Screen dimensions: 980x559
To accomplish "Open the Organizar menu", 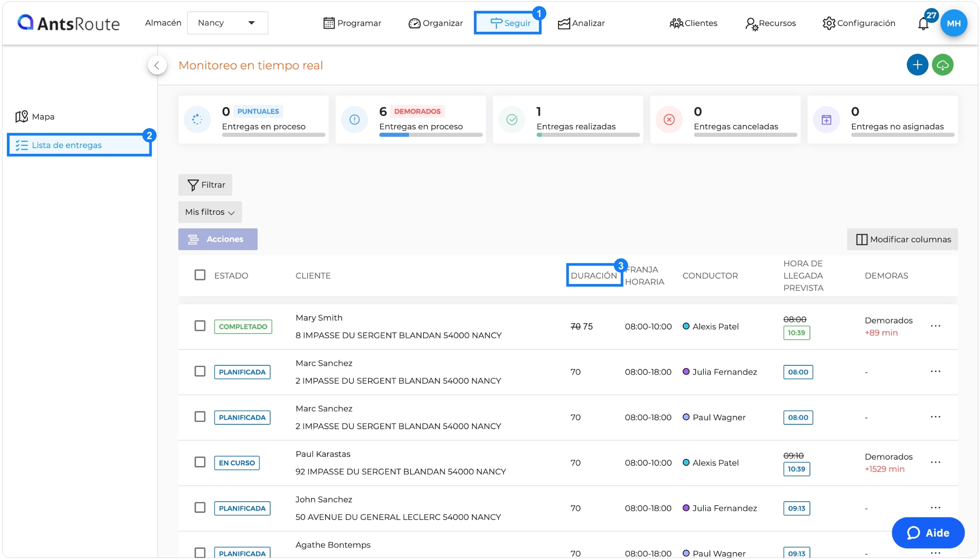I will click(435, 23).
